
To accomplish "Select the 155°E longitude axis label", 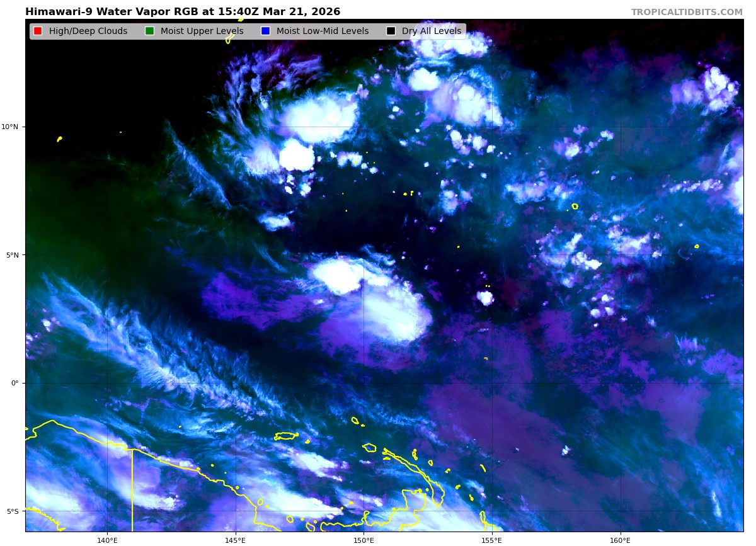I will click(492, 540).
